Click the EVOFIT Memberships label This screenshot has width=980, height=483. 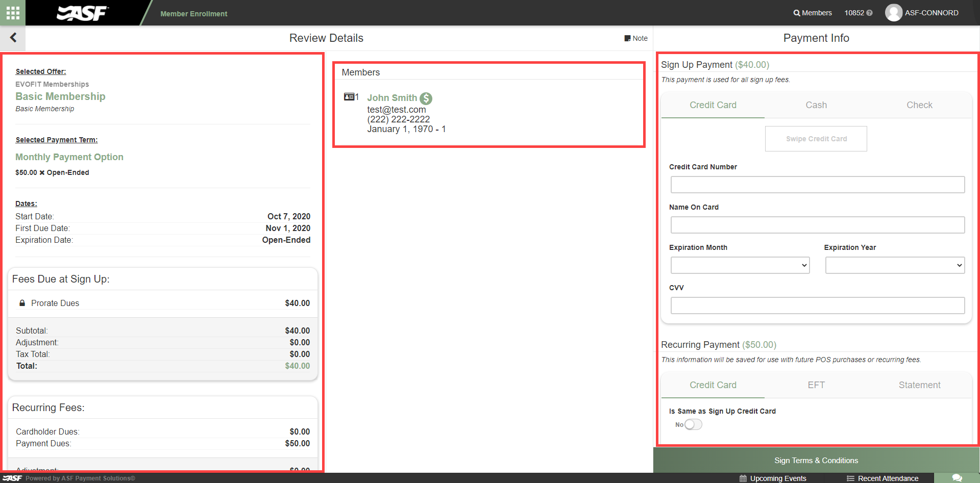tap(52, 84)
